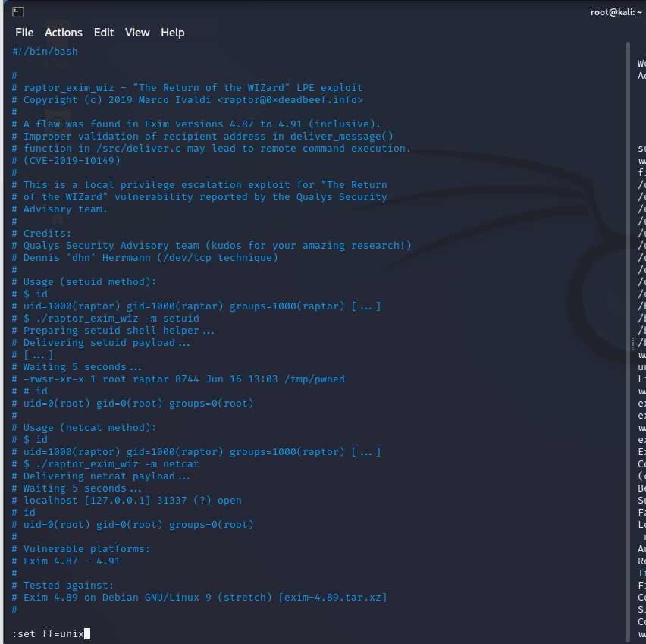Click the 'Qualys Security Advisory team (kudos' line

[x=212, y=245]
